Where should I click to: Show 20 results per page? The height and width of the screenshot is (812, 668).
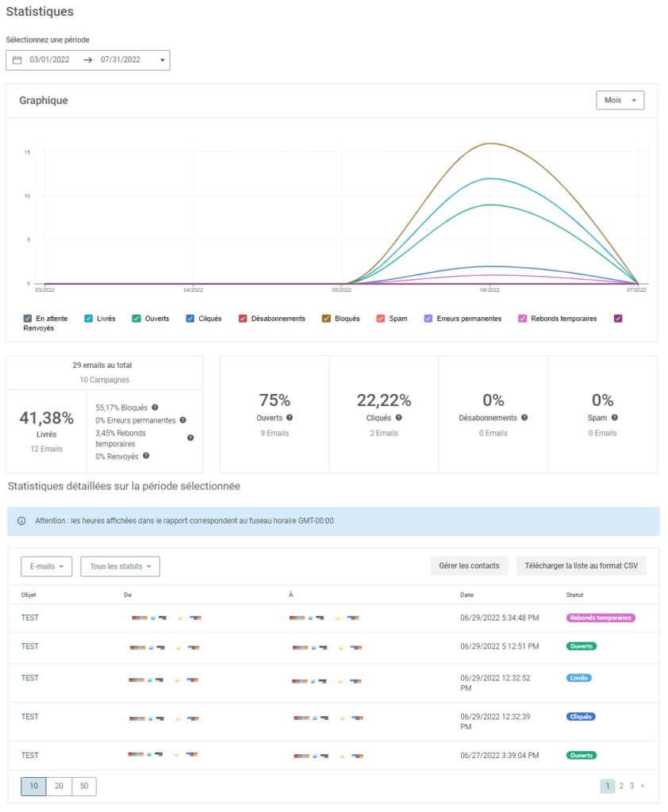(x=59, y=786)
